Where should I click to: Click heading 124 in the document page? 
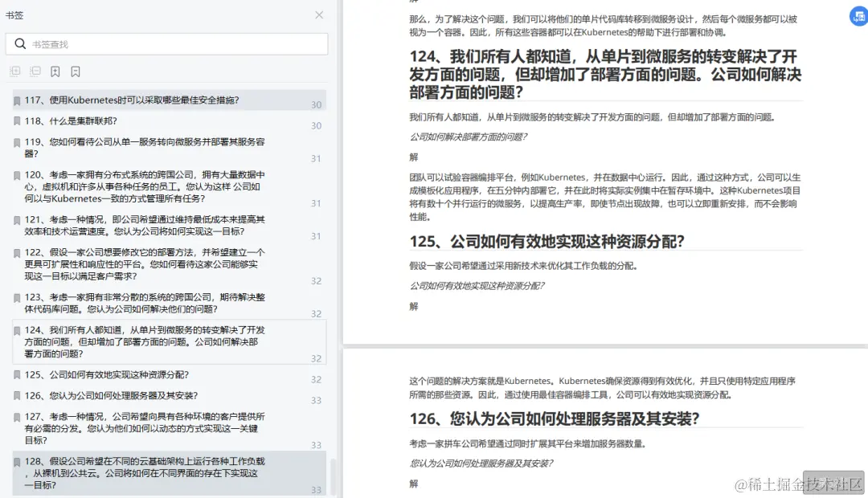click(x=605, y=74)
